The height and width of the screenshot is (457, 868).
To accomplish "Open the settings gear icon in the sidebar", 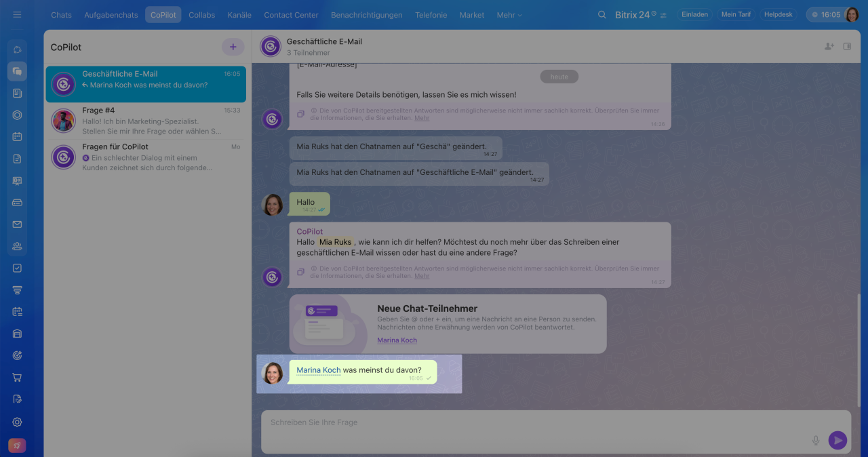I will (17, 422).
